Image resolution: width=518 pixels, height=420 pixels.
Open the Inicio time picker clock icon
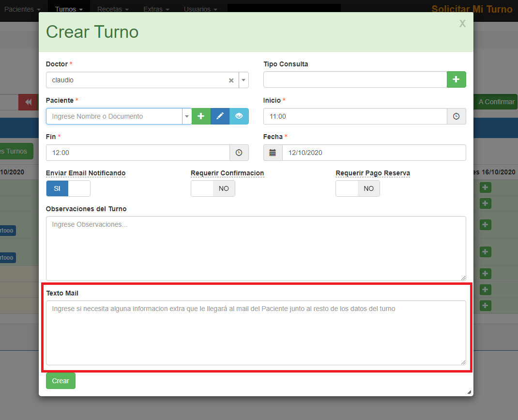click(456, 116)
